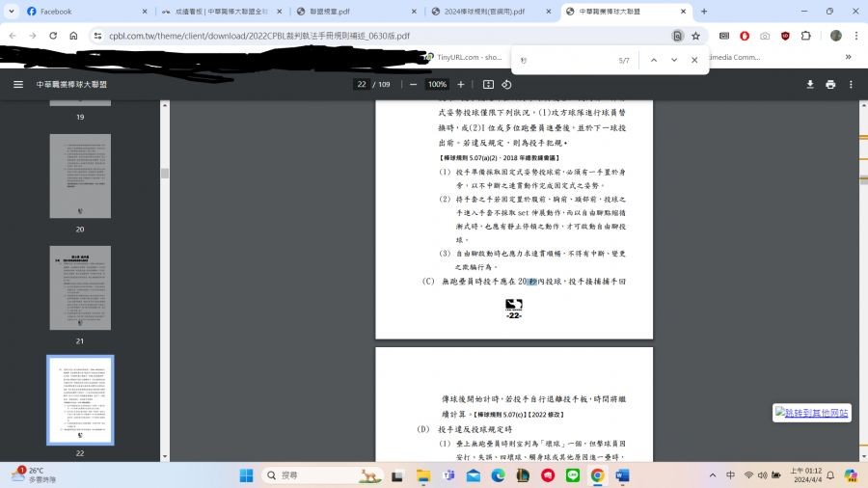
Task: Open the Wikimedia Commons bookmark
Action: [x=735, y=57]
